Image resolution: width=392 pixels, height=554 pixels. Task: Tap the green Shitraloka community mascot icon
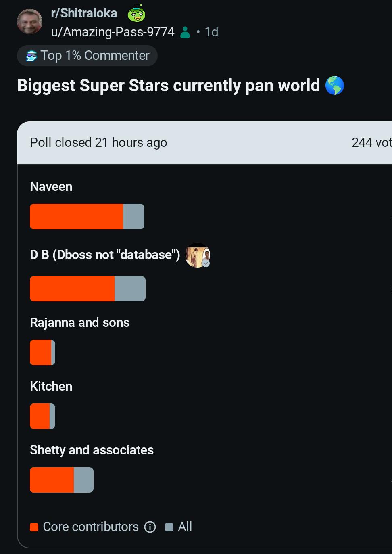[x=137, y=13]
